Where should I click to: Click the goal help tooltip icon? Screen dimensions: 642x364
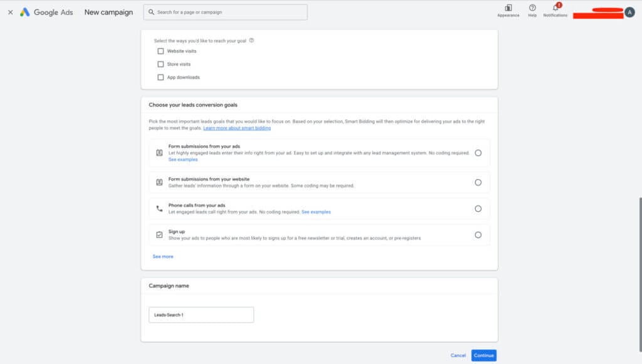tap(252, 40)
